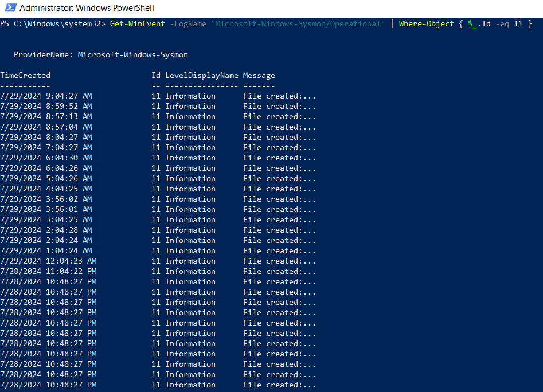Click the 'ProviderName: Microsoft-Windows-Sysmon' line
This screenshot has height=392, width=543.
point(101,54)
